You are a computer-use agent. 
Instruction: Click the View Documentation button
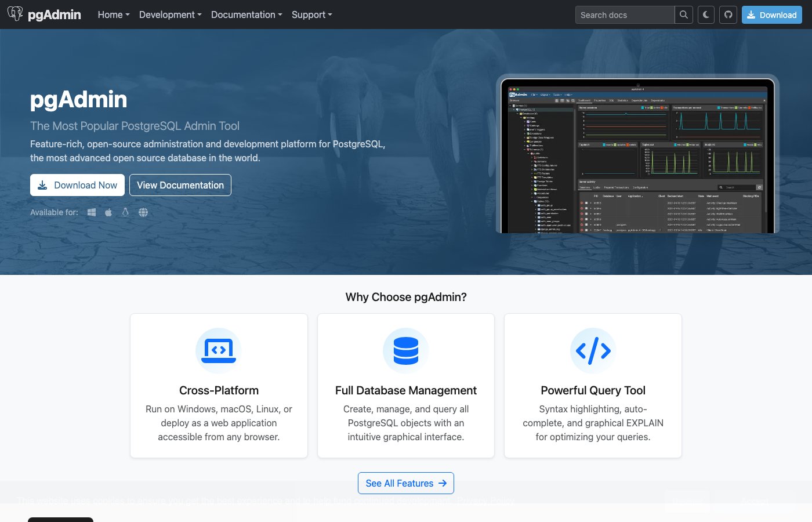[180, 184]
